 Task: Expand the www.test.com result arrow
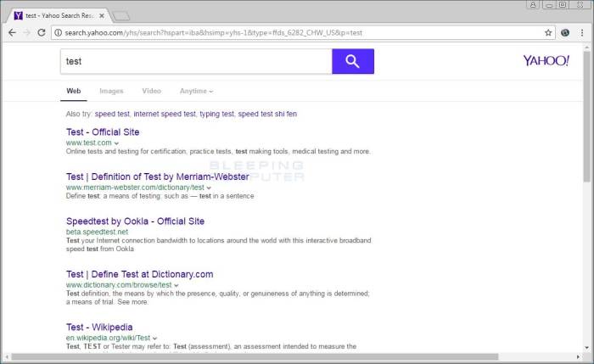click(x=117, y=143)
